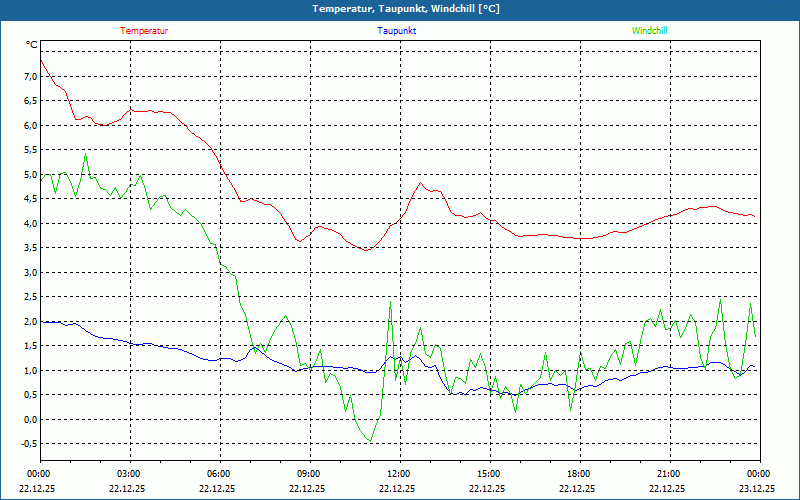Click the 2,0 Y-axis value
The width and height of the screenshot is (800, 500).
(x=31, y=321)
